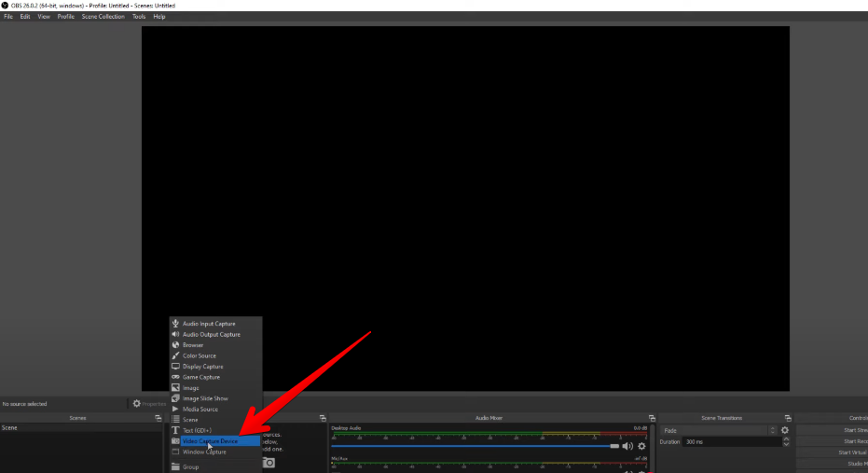Click the gamepad icon for Game Capture
Viewport: 868px width, 473px height.
175,377
